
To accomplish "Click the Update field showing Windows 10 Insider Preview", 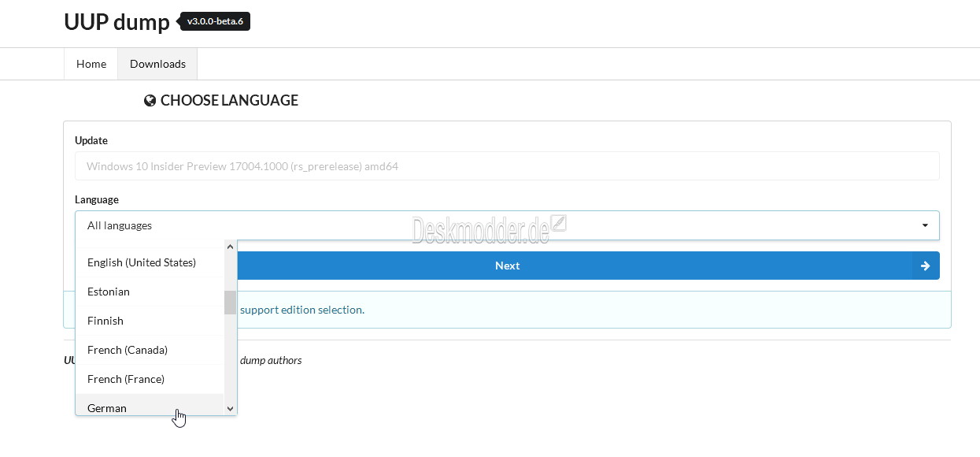I will [507, 166].
